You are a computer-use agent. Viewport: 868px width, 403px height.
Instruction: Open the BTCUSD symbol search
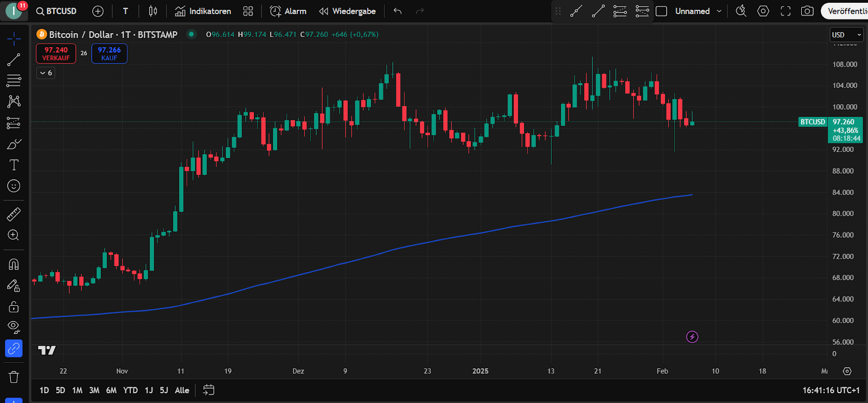(x=56, y=11)
